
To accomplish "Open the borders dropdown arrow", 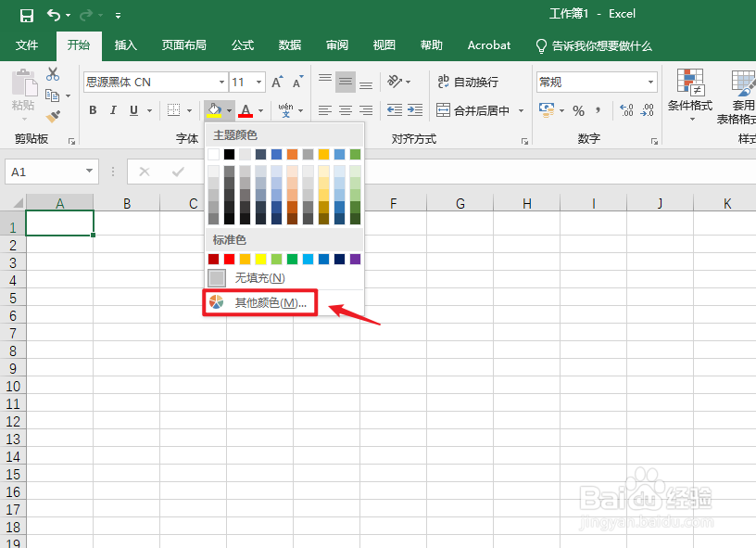I will coord(190,110).
